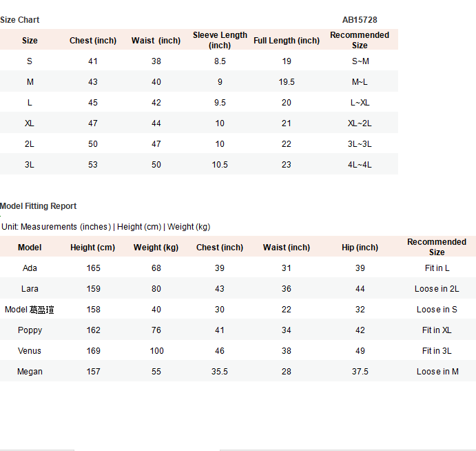476x451 pixels.
Task: Click the Model Fitting Report heading
Action: click(39, 206)
